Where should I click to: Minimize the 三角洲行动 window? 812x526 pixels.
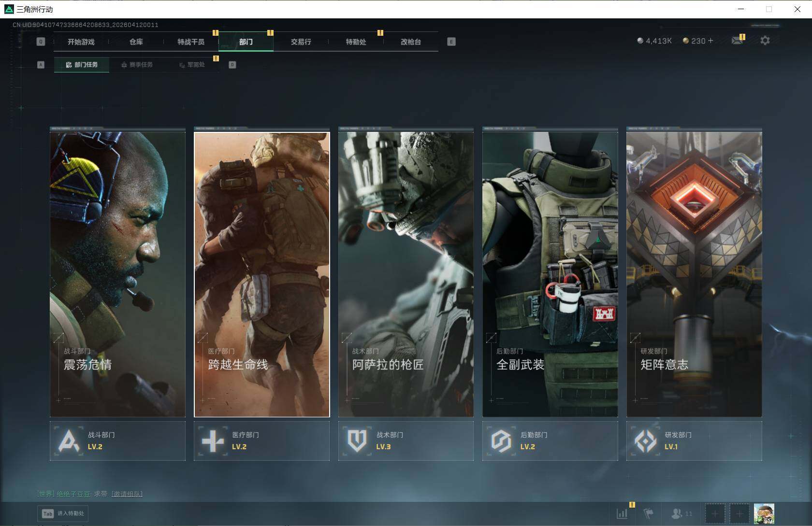[741, 9]
